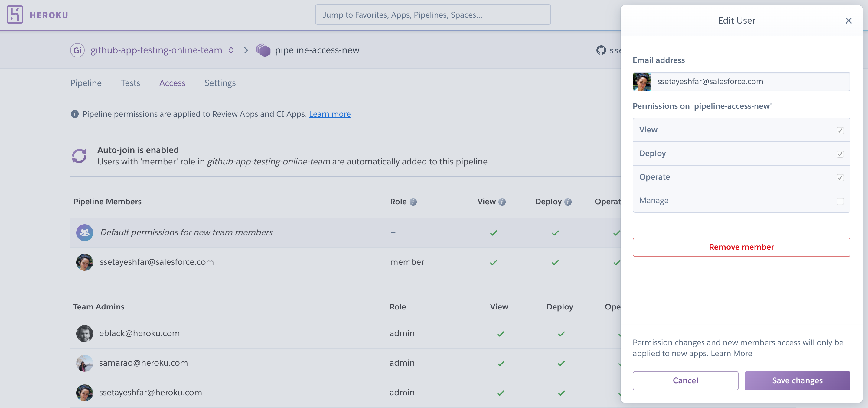Click the info icon next to Deploy column
This screenshot has width=868, height=408.
pos(568,202)
